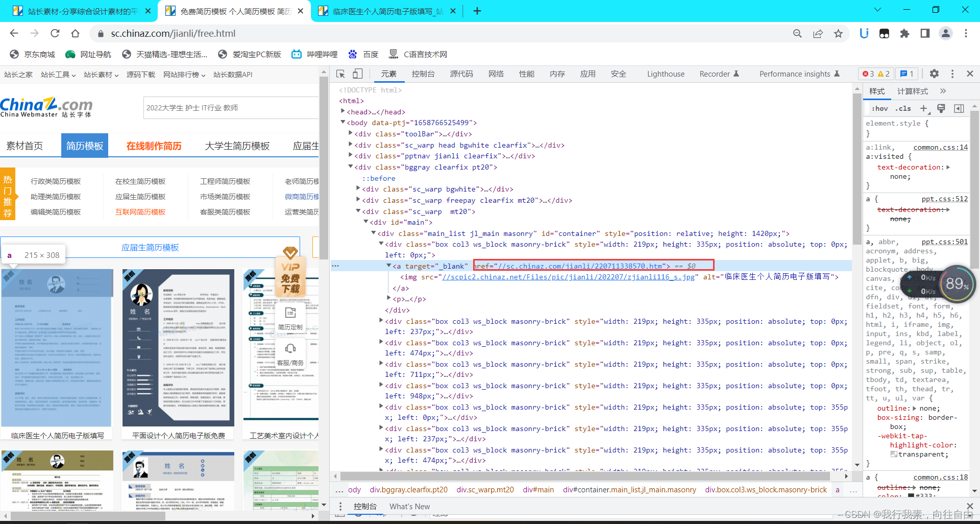Screen dimensions: 980x524
Task: Bookmark this page with the star
Action: (x=838, y=33)
